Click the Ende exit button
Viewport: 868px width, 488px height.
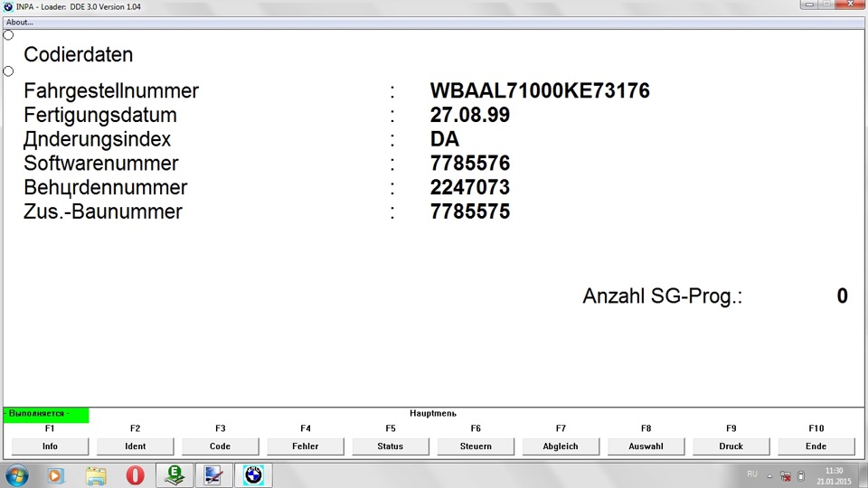tap(816, 446)
